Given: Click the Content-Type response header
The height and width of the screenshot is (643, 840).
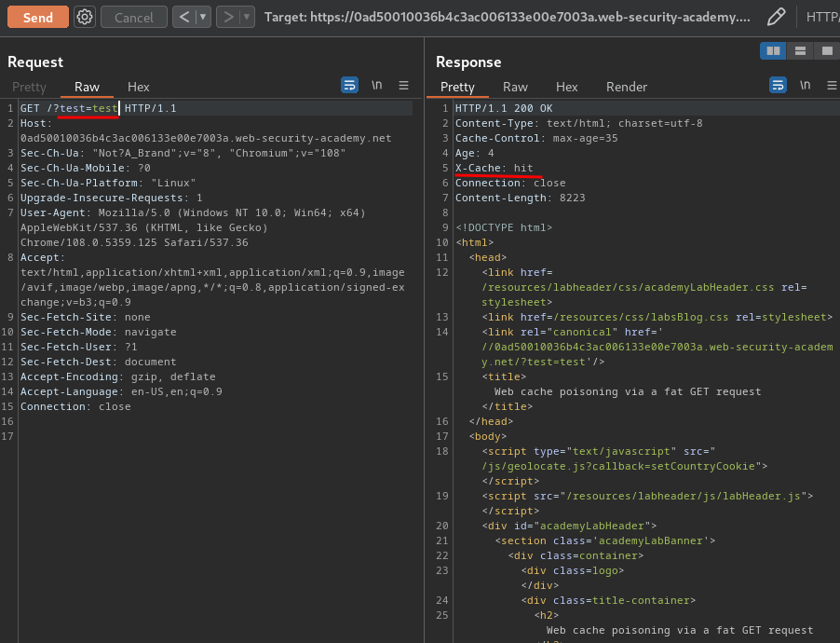Looking at the screenshot, I should tap(578, 123).
